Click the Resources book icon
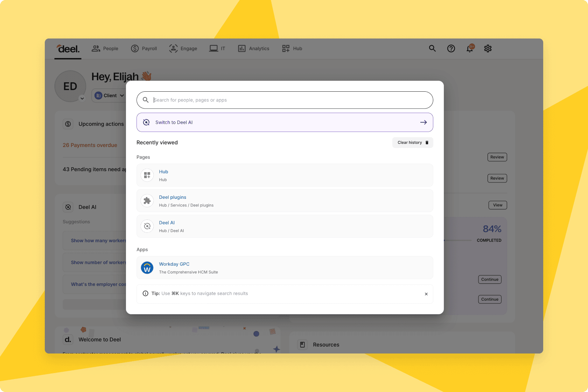The width and height of the screenshot is (588, 392). tap(303, 345)
